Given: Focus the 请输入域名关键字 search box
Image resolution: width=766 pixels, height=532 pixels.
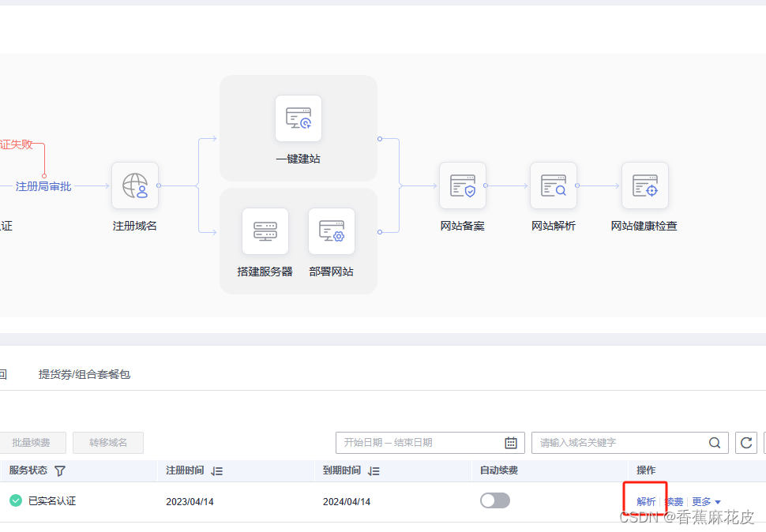Looking at the screenshot, I should pyautogui.click(x=629, y=443).
